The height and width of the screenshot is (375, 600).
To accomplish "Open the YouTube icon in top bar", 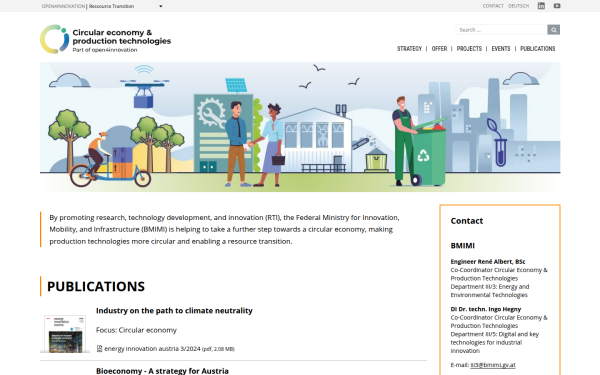I will click(x=557, y=6).
